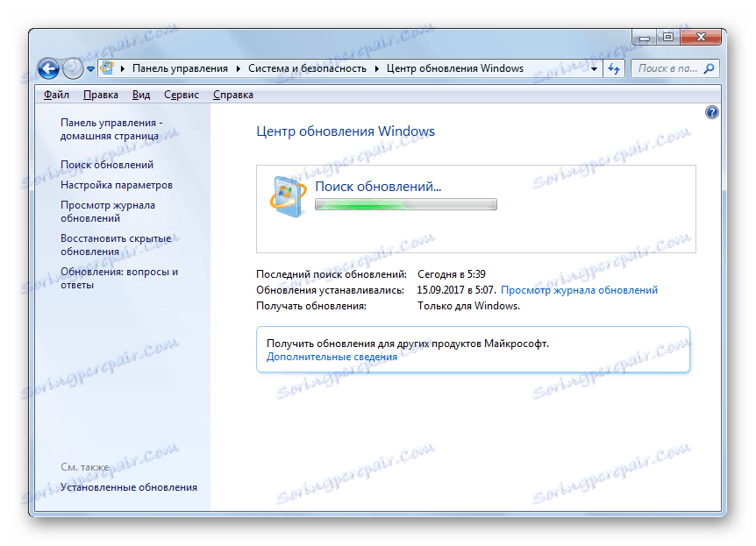Go back with the Back arrow button

[x=49, y=68]
